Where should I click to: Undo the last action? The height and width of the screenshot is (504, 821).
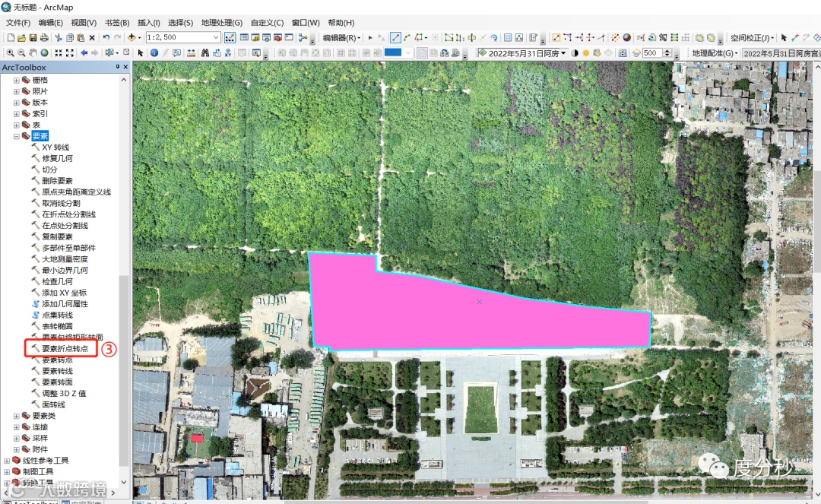tap(106, 38)
